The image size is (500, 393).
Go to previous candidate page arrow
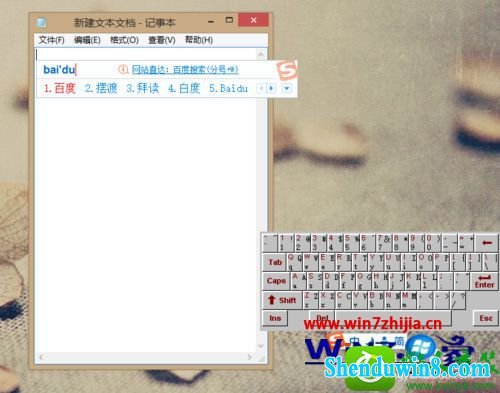[x=261, y=88]
